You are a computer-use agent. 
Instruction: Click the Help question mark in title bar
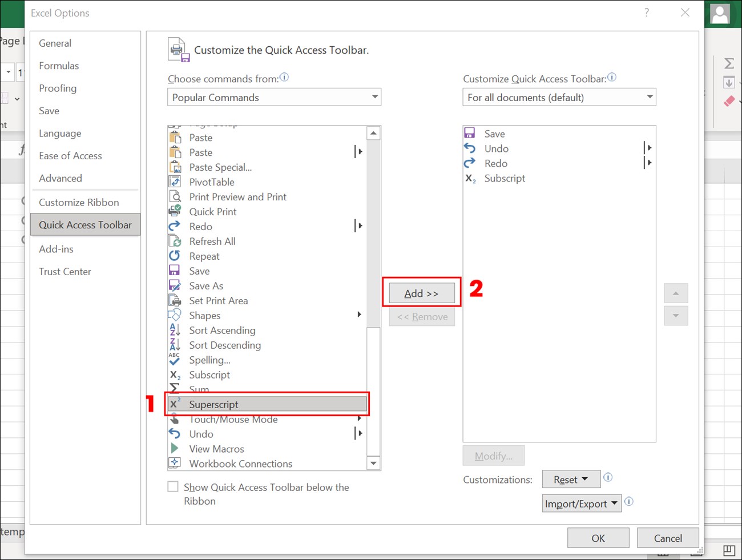pos(647,13)
